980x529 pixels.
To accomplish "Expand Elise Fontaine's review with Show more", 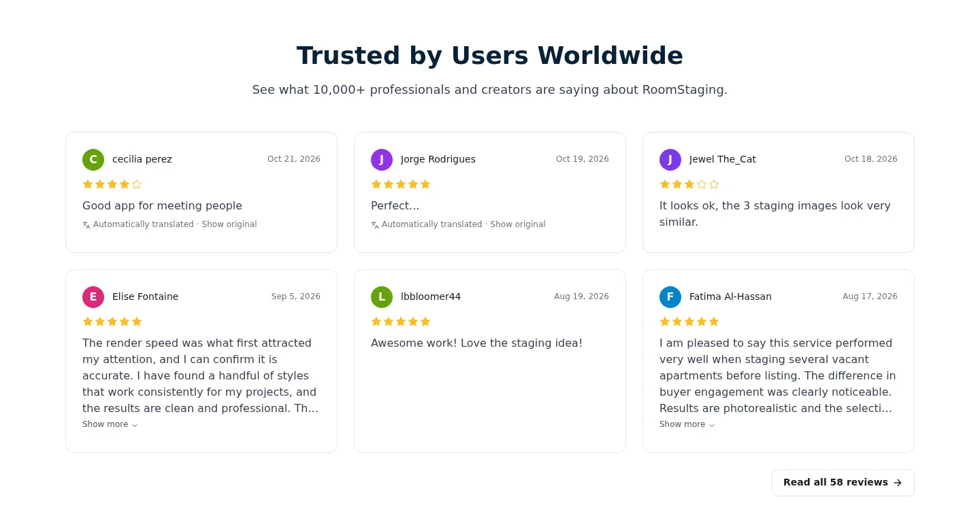I will click(x=110, y=424).
